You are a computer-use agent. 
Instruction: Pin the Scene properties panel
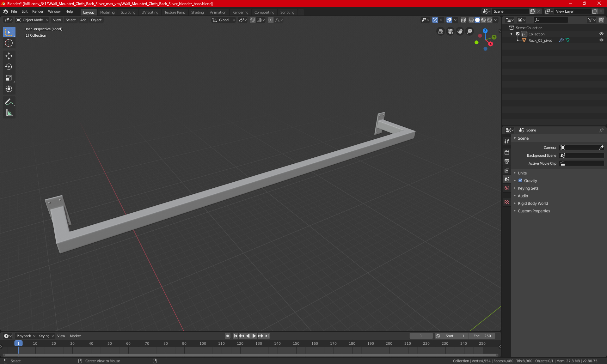(601, 130)
